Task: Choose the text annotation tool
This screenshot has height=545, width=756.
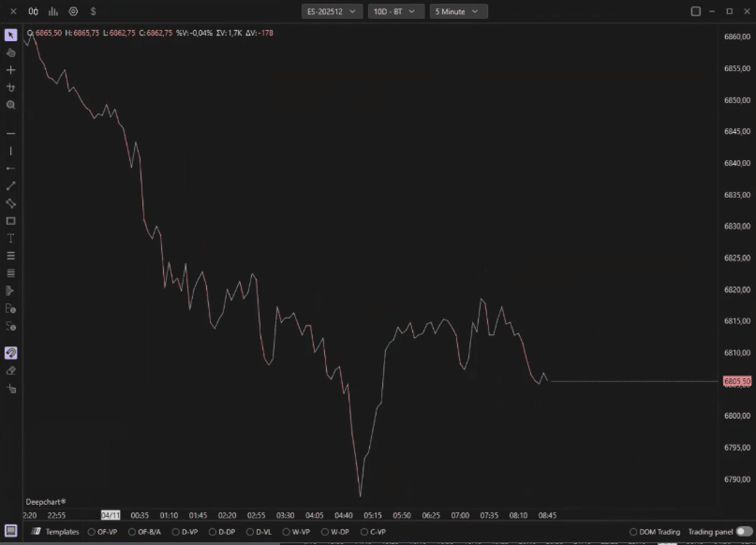Action: coord(11,238)
